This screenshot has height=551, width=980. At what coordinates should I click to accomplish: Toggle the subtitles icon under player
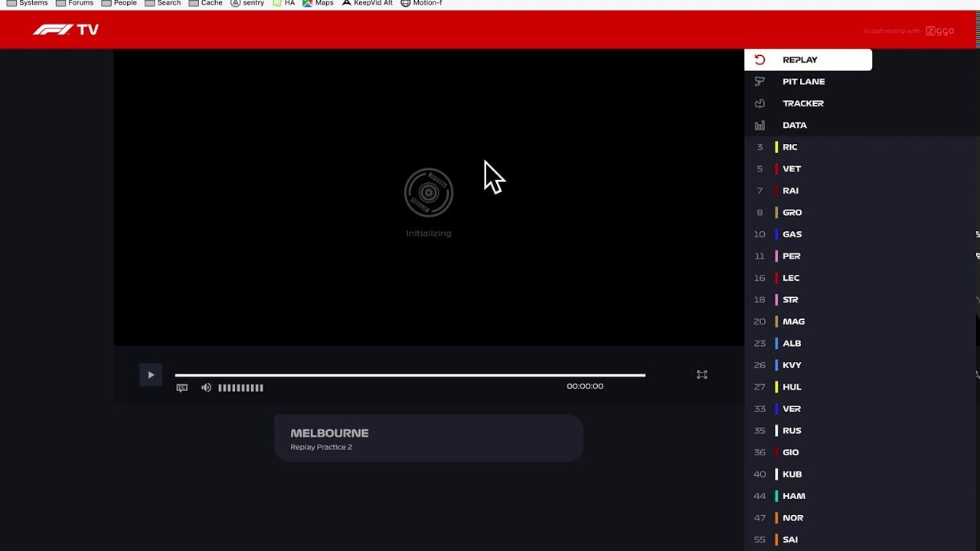pos(181,388)
